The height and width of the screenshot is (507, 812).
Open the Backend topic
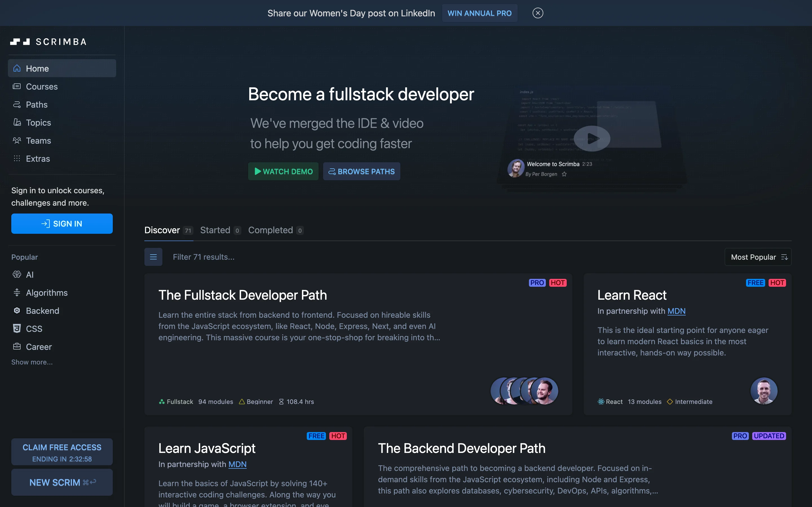[42, 311]
